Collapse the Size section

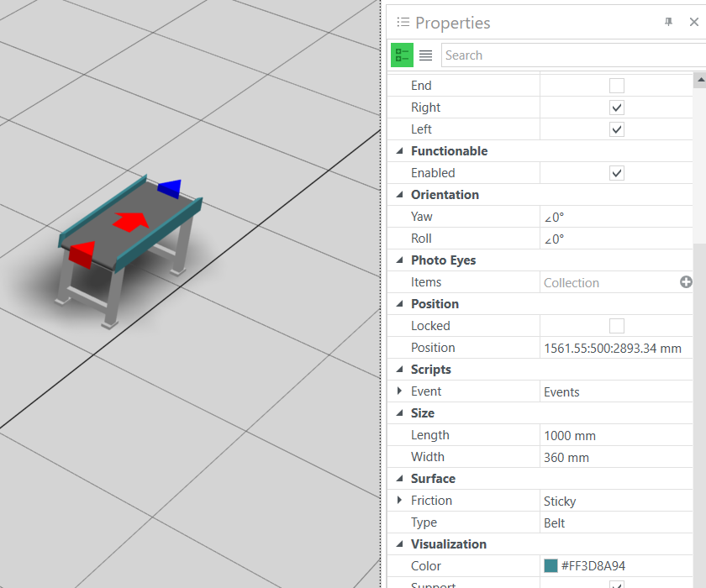tap(399, 413)
